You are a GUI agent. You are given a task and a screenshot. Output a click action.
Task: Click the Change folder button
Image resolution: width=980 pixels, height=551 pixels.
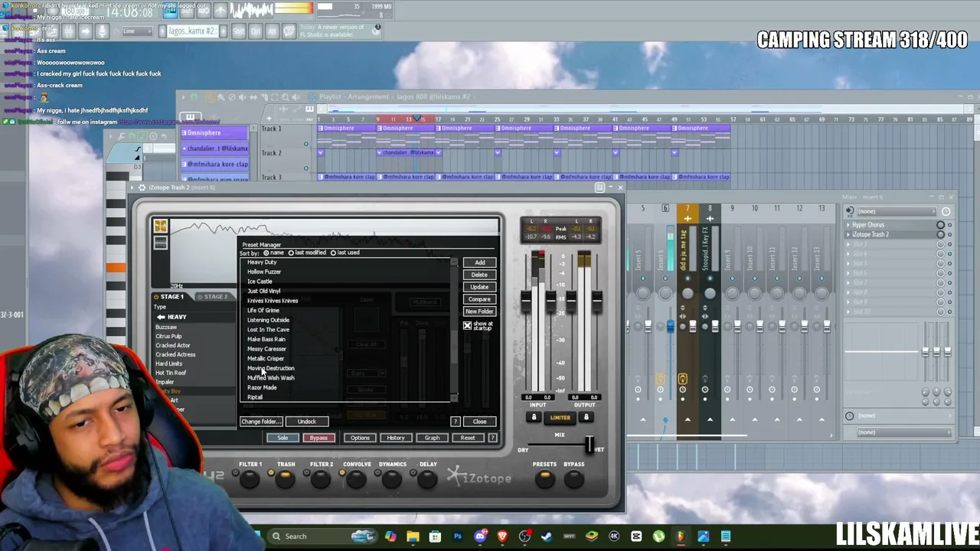click(261, 422)
